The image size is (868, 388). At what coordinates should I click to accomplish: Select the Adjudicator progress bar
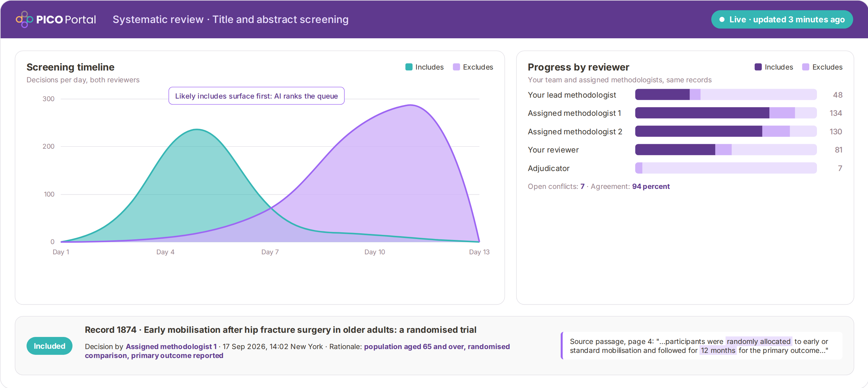point(726,168)
